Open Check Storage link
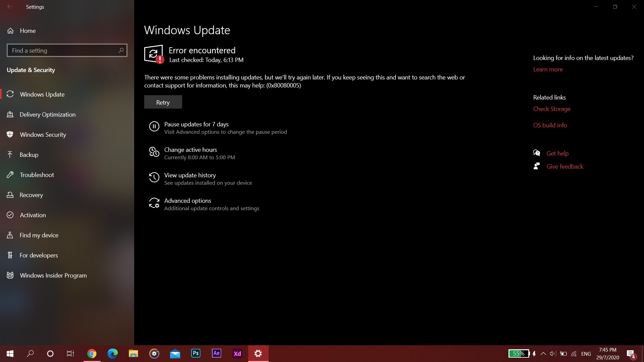Screen dimensions: 644x362 pos(552,109)
